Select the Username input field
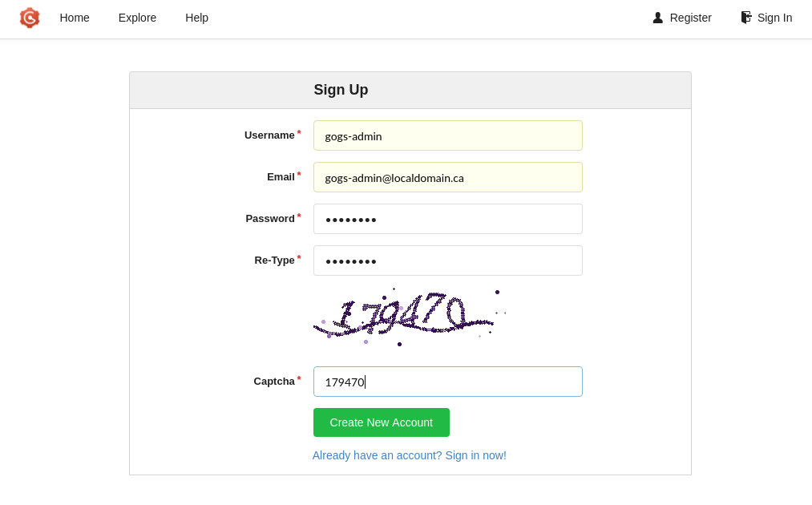 coord(447,135)
